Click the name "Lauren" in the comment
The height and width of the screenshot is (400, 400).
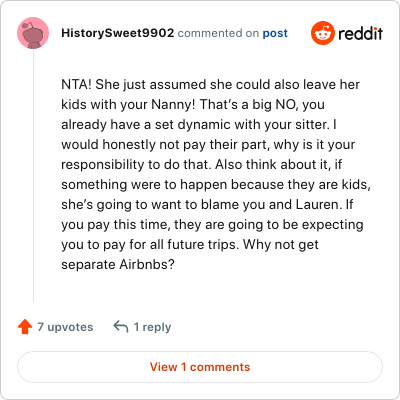(x=317, y=204)
